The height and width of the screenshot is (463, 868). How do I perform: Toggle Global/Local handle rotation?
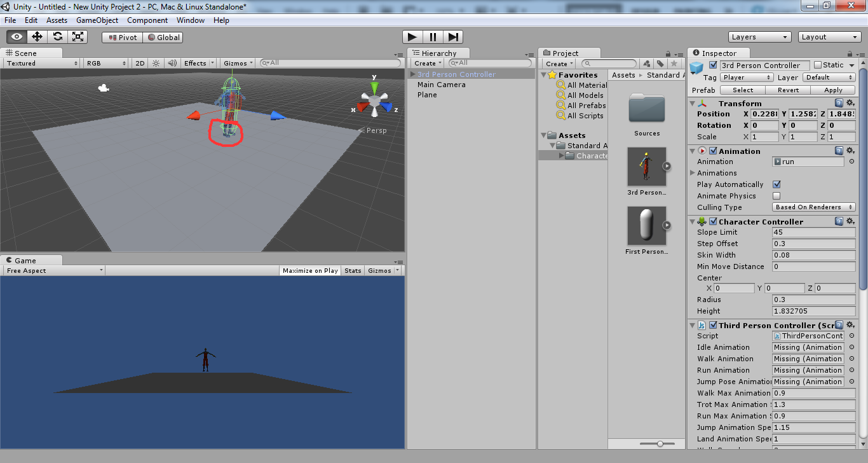pyautogui.click(x=163, y=37)
